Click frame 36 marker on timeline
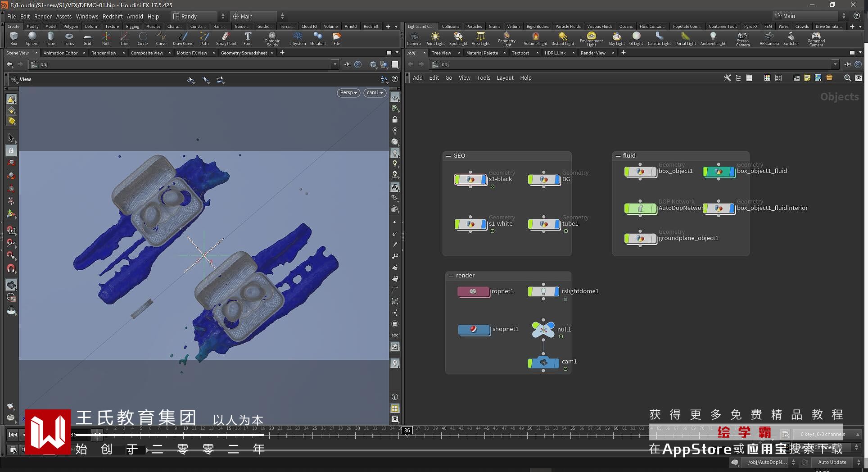The image size is (868, 472). tap(407, 431)
